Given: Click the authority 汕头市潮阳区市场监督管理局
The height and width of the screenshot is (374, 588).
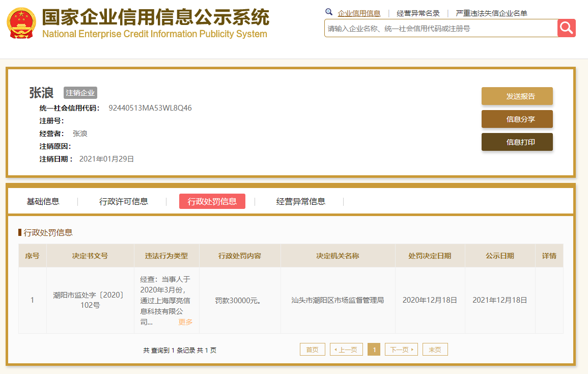Looking at the screenshot, I should click(338, 301).
